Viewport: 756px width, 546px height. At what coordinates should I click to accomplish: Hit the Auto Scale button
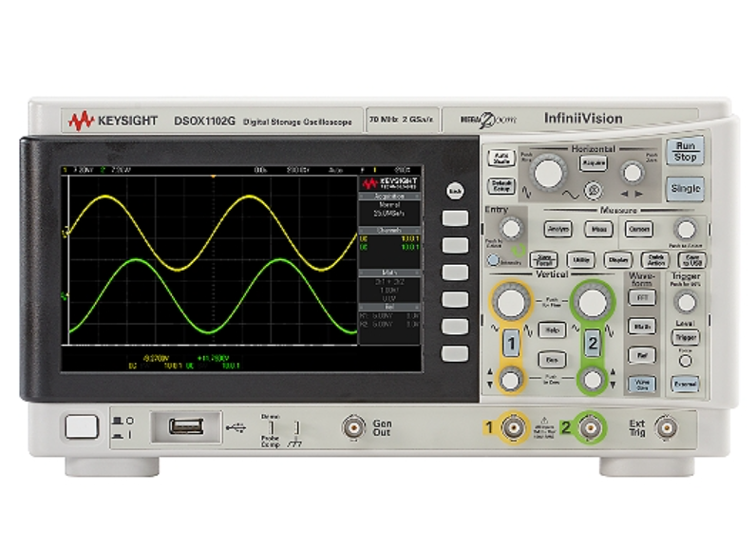[x=501, y=159]
